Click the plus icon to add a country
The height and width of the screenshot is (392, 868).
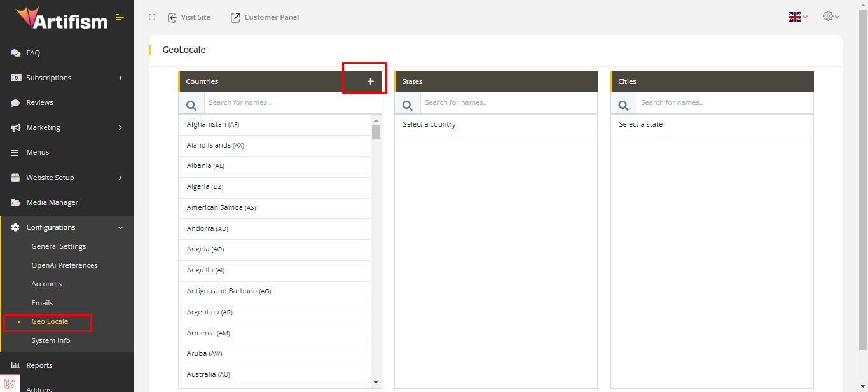pos(370,81)
